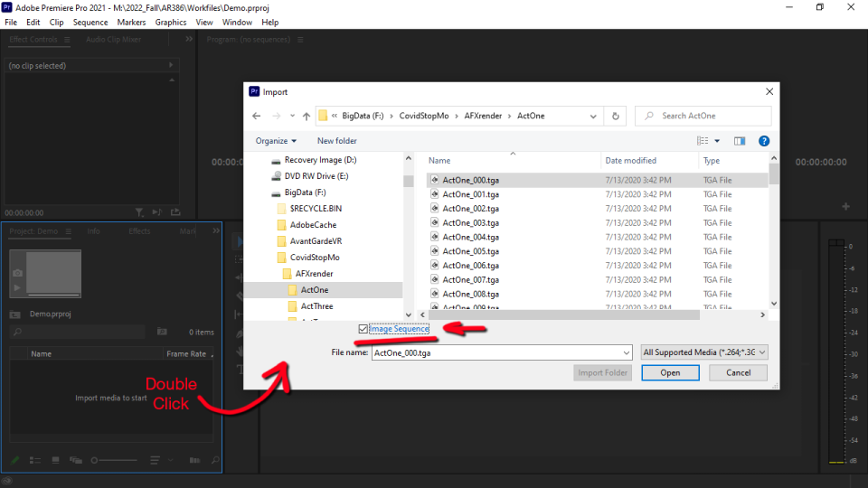The image size is (868, 488).
Task: Click the pencil writable toggle in Project panel
Action: pos(15,460)
